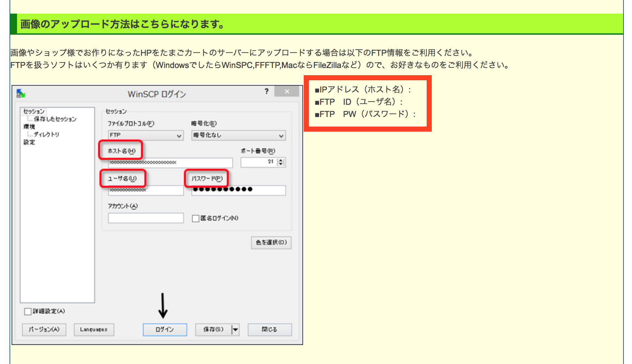Open the 保存 button dropdown arrow

235,329
